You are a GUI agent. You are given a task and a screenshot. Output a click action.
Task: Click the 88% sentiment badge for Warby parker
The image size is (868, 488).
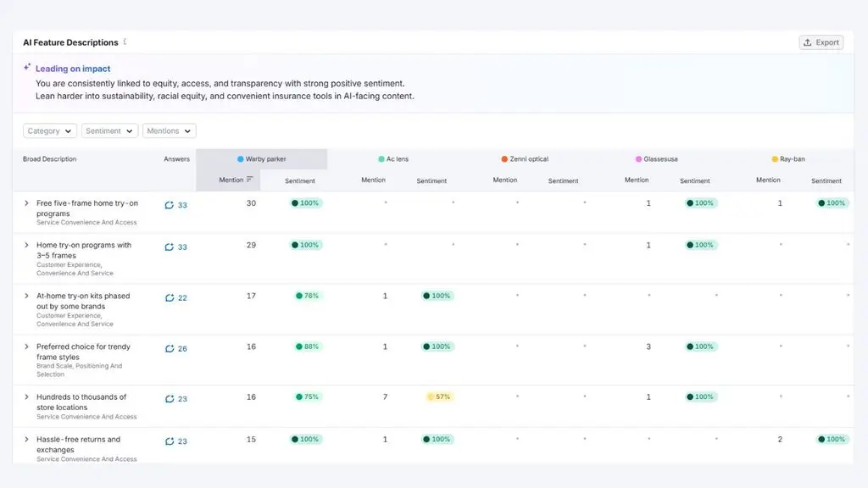click(307, 347)
